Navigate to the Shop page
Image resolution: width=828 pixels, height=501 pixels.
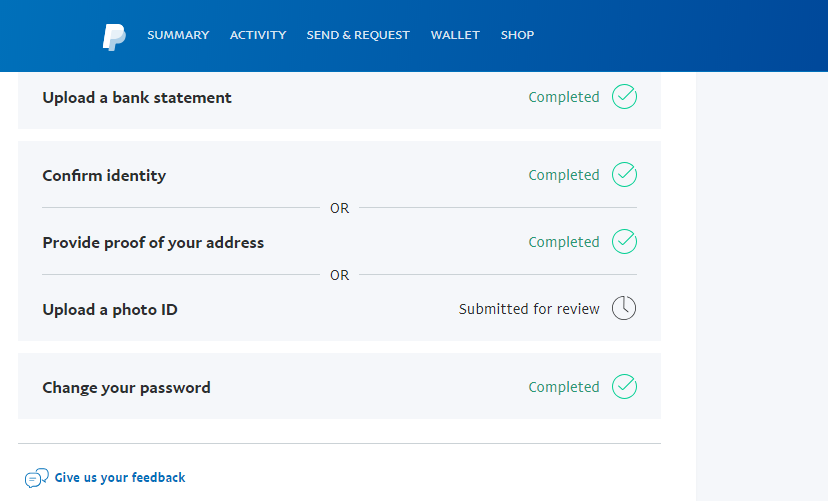517,35
